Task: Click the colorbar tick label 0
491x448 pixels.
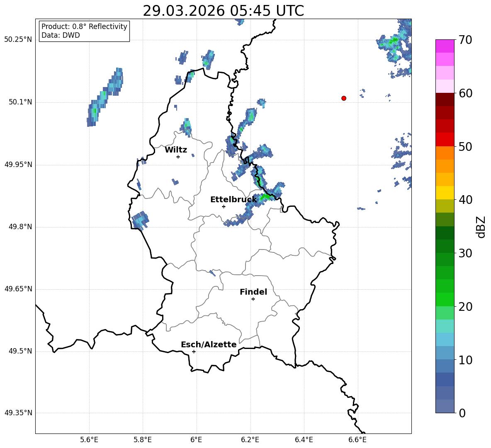Action: click(462, 413)
